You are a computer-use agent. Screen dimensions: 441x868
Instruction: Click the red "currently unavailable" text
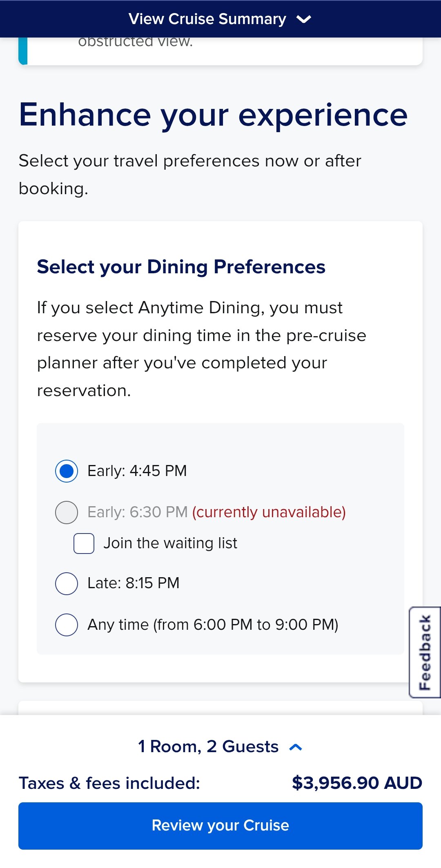269,512
